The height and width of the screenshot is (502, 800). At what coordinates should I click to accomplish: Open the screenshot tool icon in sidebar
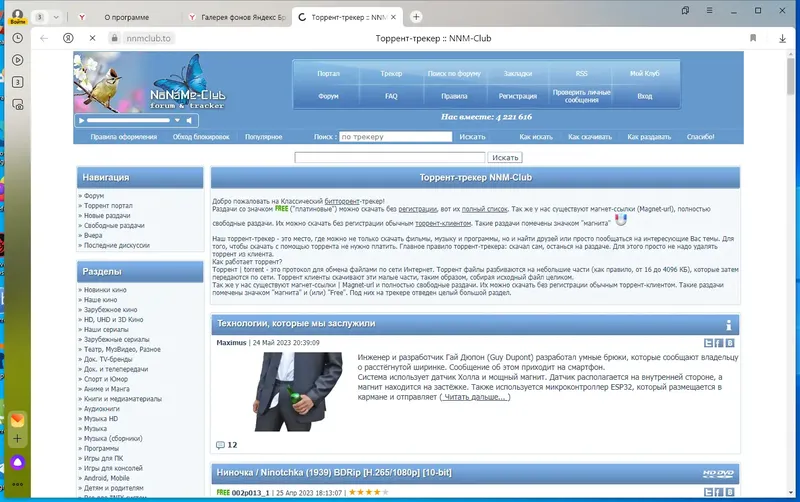pyautogui.click(x=17, y=105)
